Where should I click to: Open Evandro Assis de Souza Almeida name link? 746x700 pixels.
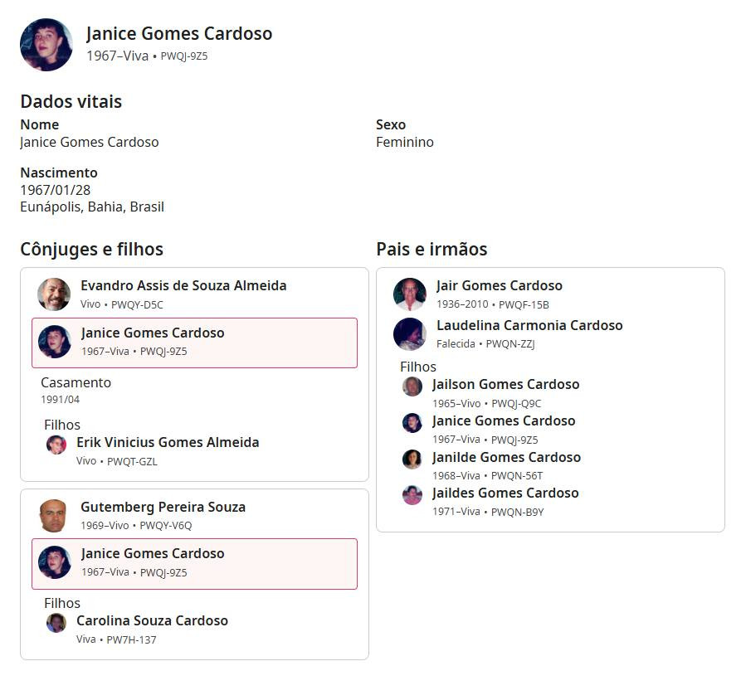(x=183, y=285)
